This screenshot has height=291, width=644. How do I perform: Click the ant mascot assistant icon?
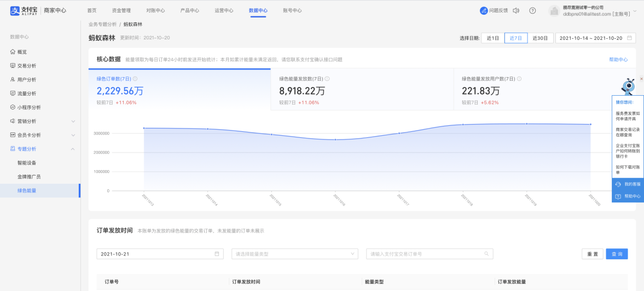tap(628, 87)
